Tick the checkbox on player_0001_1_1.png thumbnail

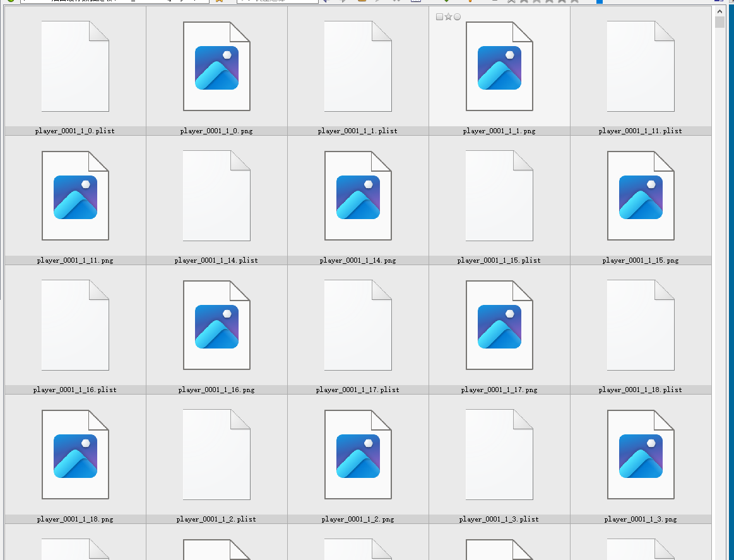pyautogui.click(x=439, y=17)
